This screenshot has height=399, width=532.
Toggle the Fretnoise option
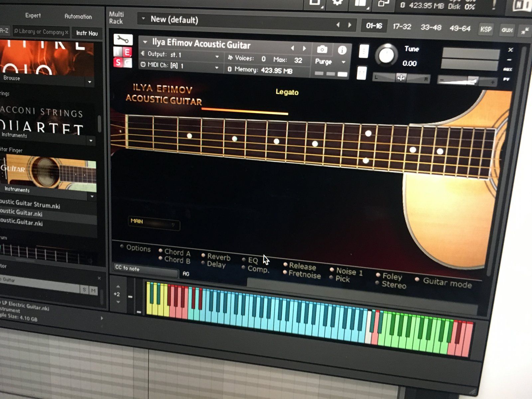tap(285, 272)
